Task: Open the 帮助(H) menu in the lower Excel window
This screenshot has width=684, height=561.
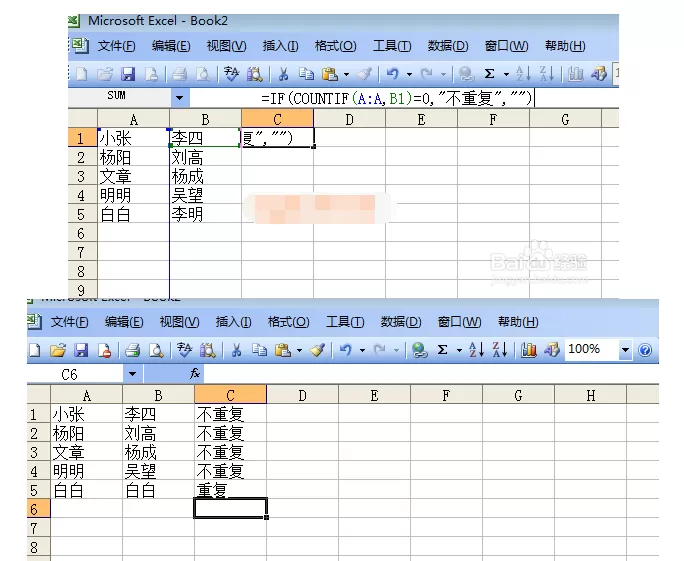Action: (518, 322)
